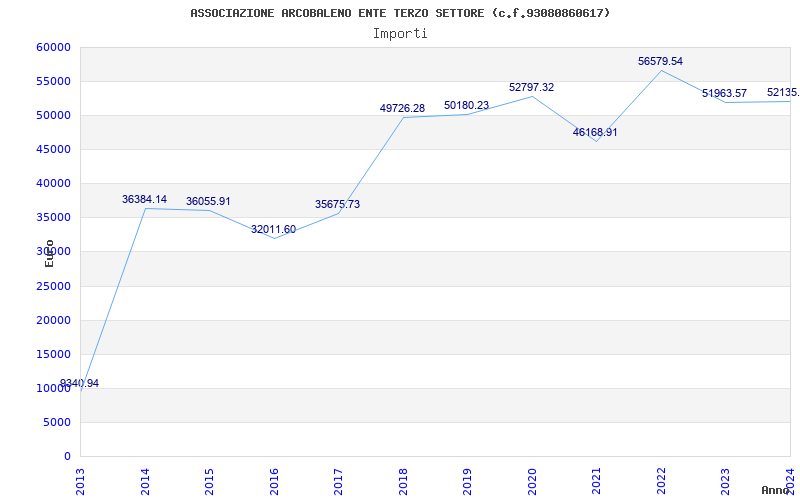
Task: Select the 36384.14 data label
Action: coord(144,199)
